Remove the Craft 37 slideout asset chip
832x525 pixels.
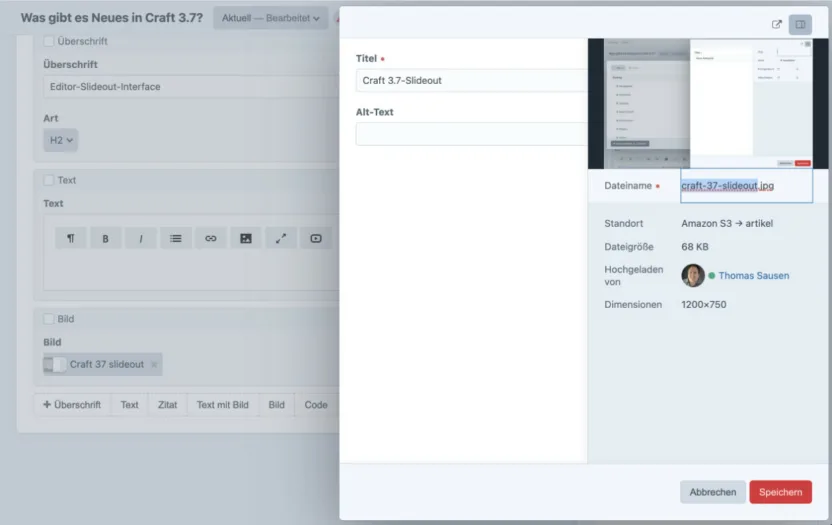tap(154, 364)
